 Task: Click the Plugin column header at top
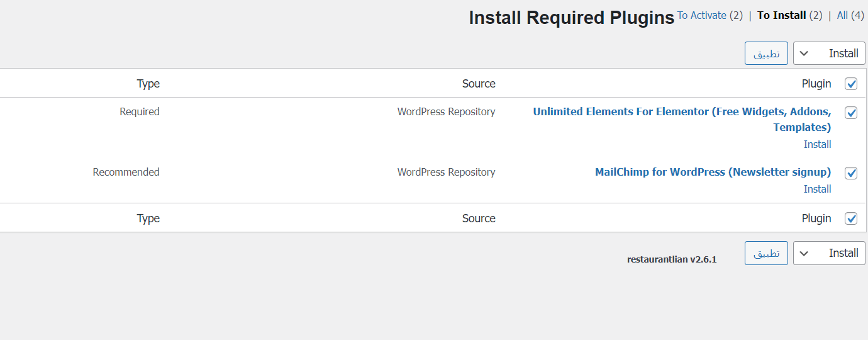pyautogui.click(x=816, y=84)
